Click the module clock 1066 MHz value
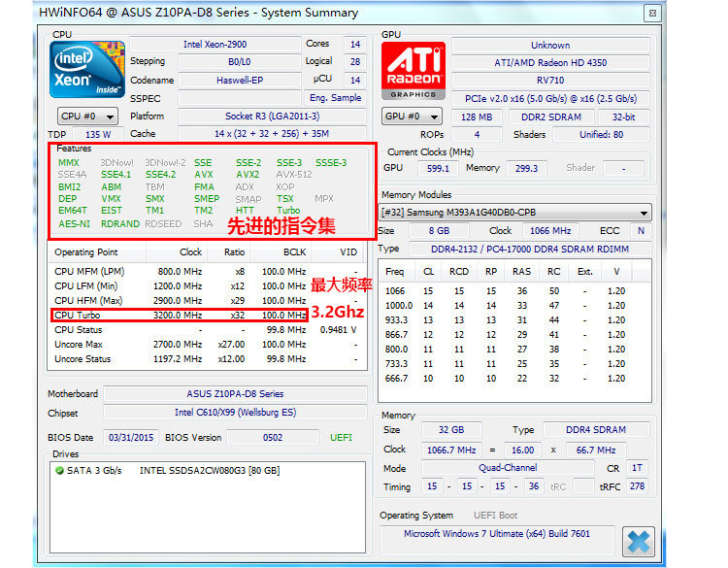728x568 pixels. click(550, 231)
